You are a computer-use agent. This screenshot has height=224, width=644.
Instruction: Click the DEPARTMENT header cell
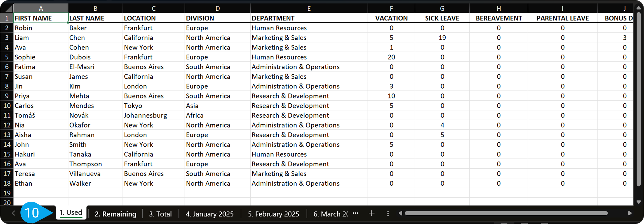(309, 18)
